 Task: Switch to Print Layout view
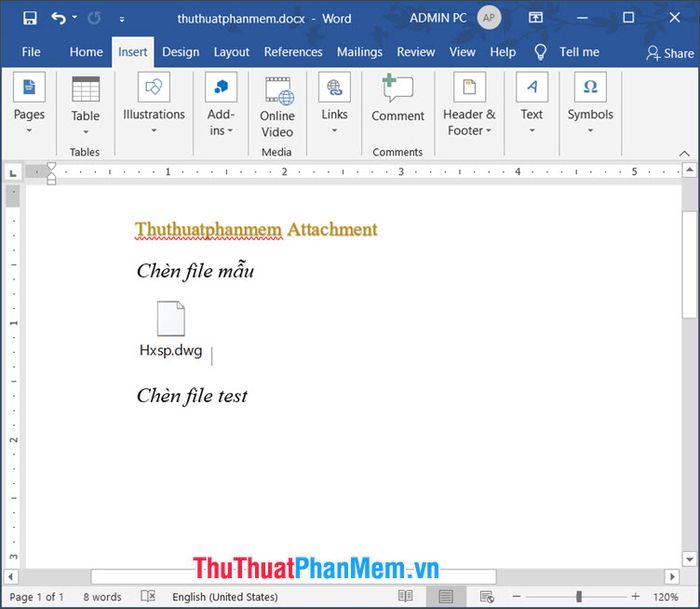coord(446,596)
